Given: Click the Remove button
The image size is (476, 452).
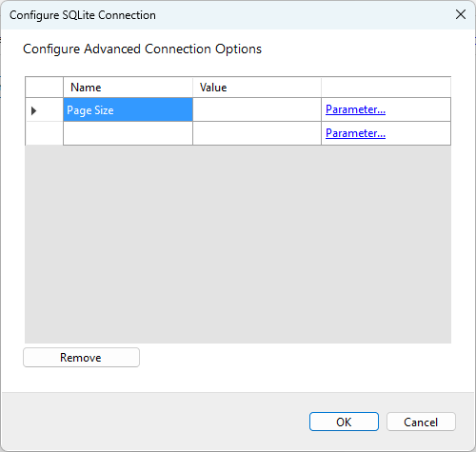Looking at the screenshot, I should tap(81, 358).
